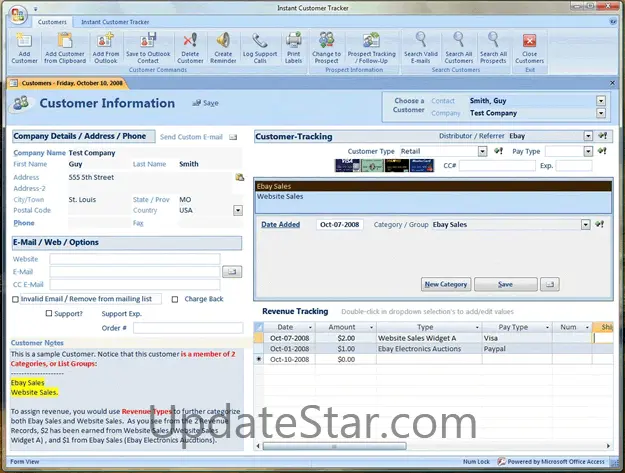Click the Office button orb

[18, 15]
